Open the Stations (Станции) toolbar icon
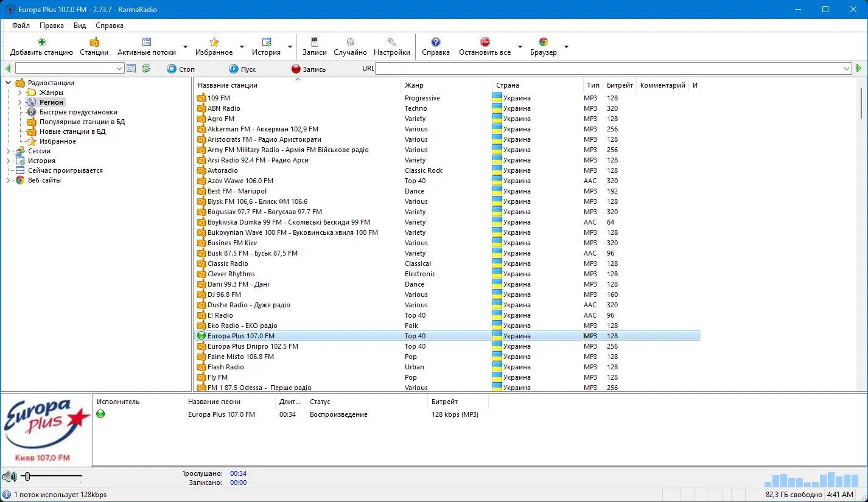868x502 pixels. point(94,43)
